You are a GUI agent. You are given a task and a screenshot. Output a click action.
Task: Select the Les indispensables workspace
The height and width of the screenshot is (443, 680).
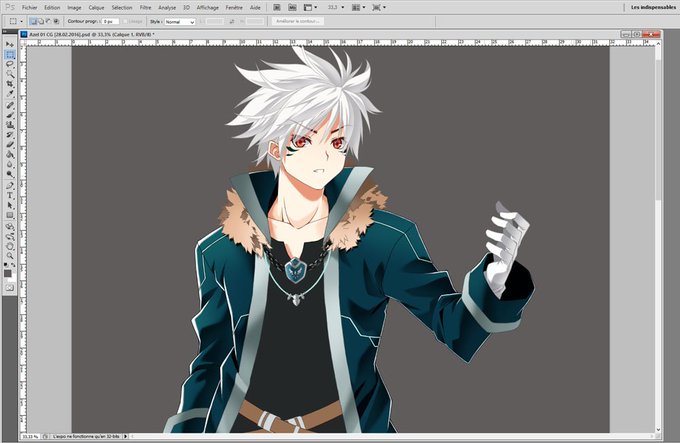pos(654,7)
